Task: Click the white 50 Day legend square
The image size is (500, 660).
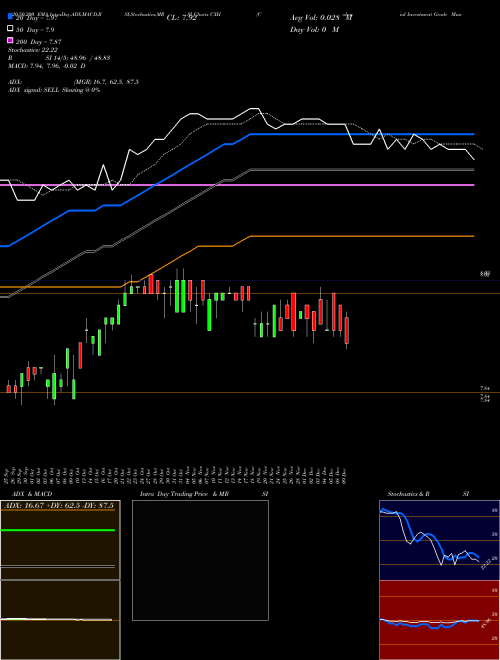Action: pos(10,29)
